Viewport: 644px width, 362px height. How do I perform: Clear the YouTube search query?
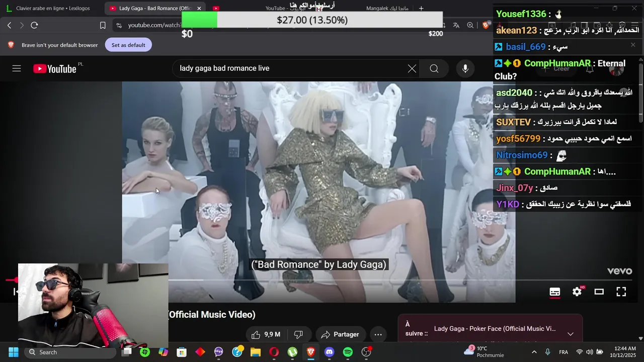click(x=412, y=68)
